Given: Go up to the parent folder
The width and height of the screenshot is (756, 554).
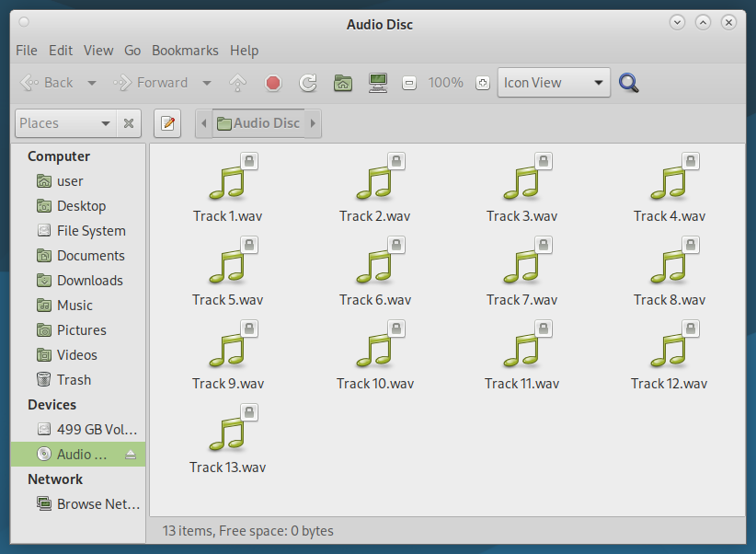Looking at the screenshot, I should click(x=238, y=83).
